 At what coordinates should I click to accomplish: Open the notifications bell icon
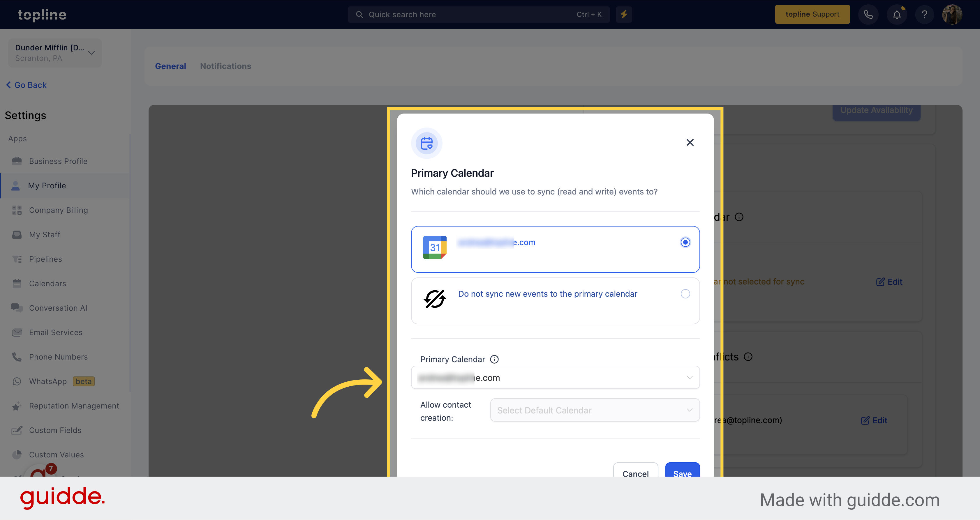tap(897, 15)
